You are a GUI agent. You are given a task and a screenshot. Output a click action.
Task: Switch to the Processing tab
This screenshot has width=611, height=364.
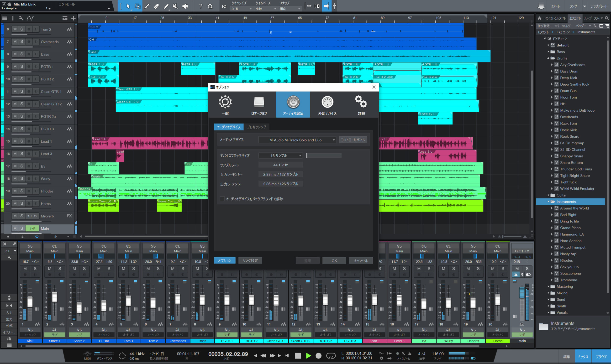tap(256, 127)
